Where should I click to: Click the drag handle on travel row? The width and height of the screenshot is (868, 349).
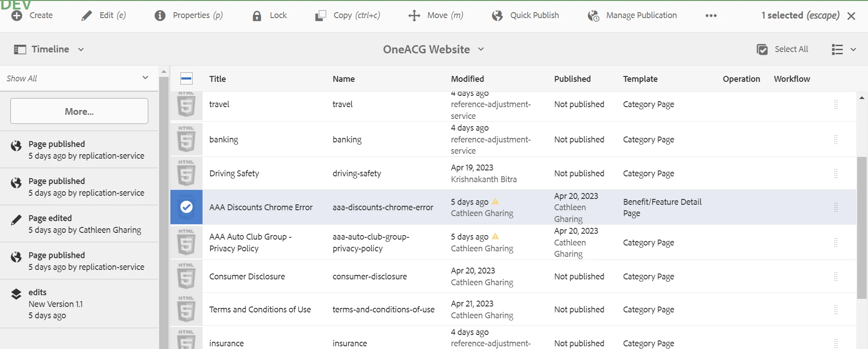[836, 104]
